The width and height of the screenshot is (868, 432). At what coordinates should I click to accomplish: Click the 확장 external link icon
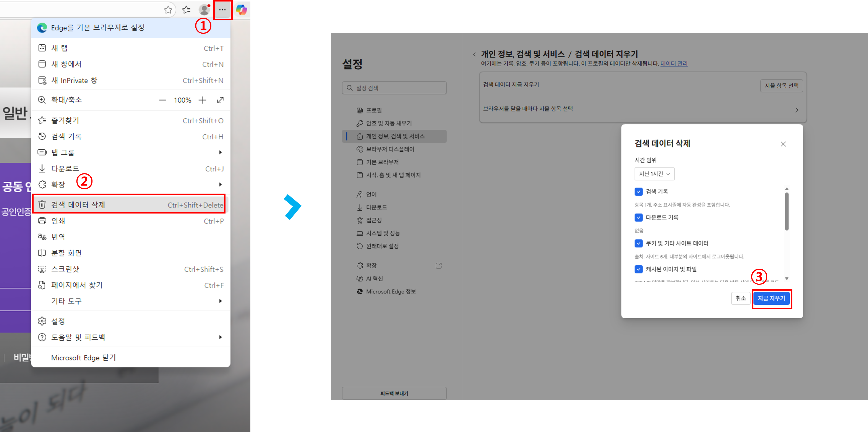click(438, 265)
